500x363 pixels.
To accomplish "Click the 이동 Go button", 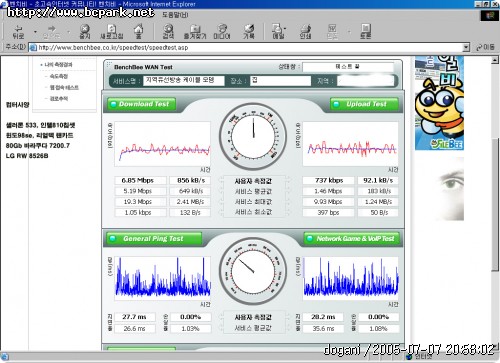I will pyautogui.click(x=485, y=47).
